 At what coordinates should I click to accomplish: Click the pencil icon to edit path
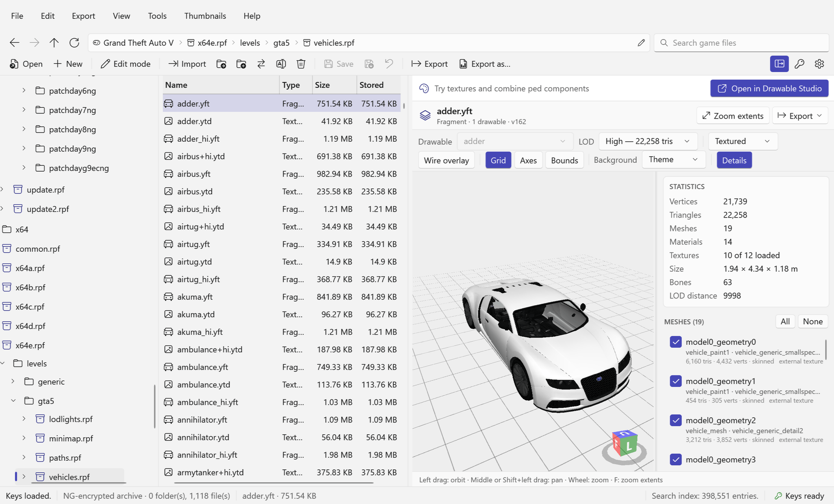[641, 43]
